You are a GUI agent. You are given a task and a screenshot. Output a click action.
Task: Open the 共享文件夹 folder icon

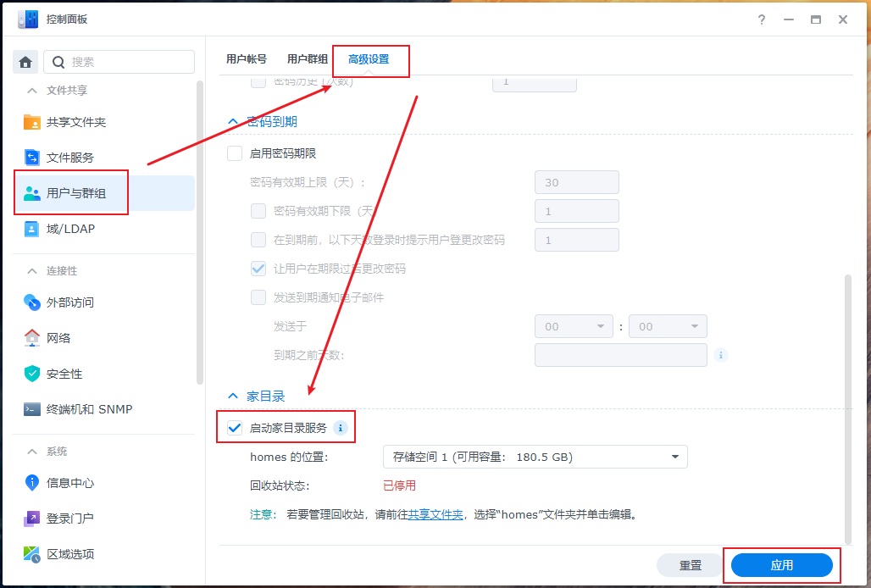tap(32, 122)
